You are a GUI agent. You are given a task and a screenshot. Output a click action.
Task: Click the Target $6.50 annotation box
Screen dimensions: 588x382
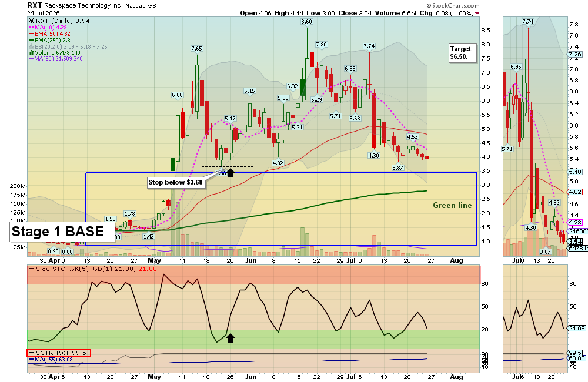[463, 53]
